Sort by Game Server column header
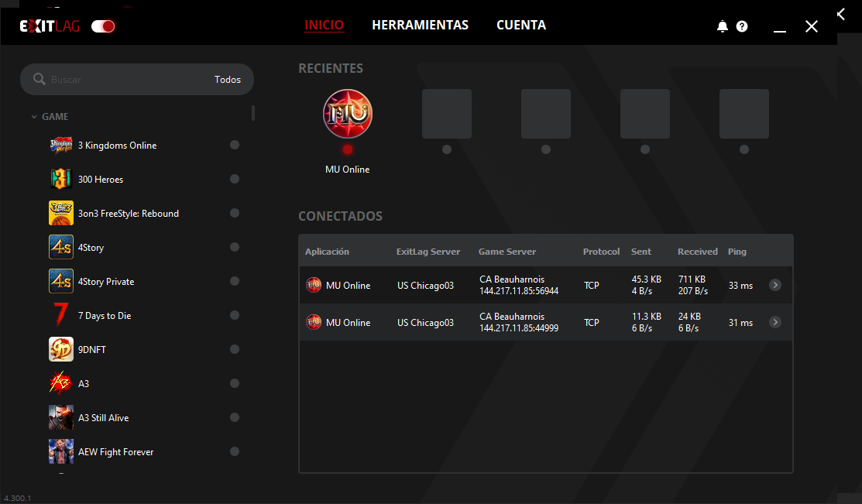862x504 pixels. (x=507, y=252)
